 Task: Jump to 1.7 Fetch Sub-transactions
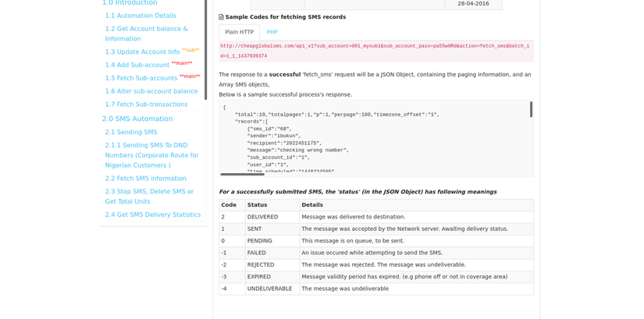tap(146, 105)
